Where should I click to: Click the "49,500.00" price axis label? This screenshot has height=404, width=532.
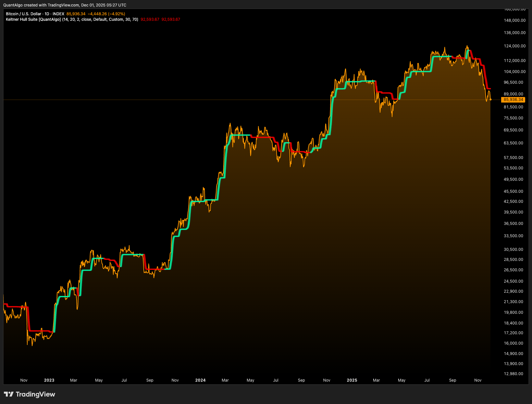point(513,179)
